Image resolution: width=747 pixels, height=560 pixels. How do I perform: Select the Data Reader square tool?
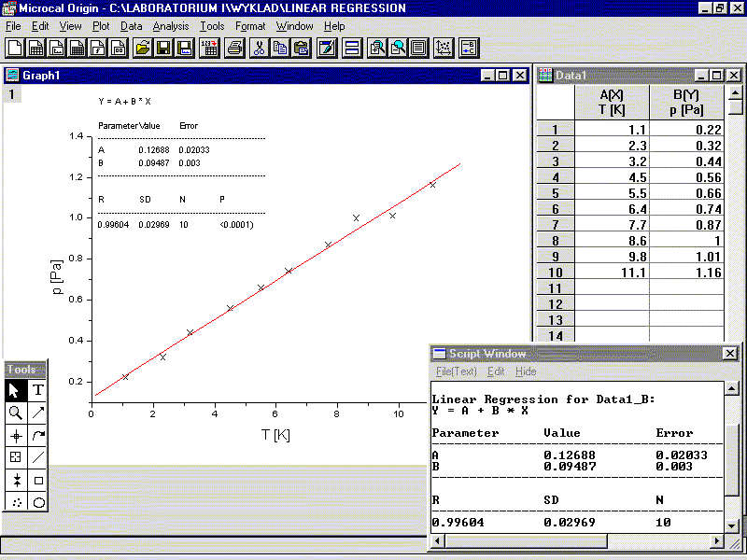click(15, 457)
